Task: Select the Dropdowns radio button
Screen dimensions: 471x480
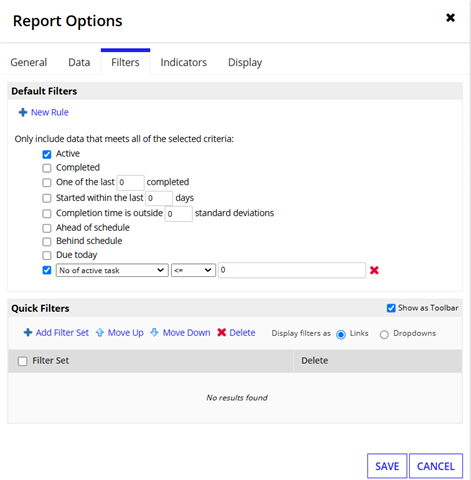Action: tap(384, 334)
